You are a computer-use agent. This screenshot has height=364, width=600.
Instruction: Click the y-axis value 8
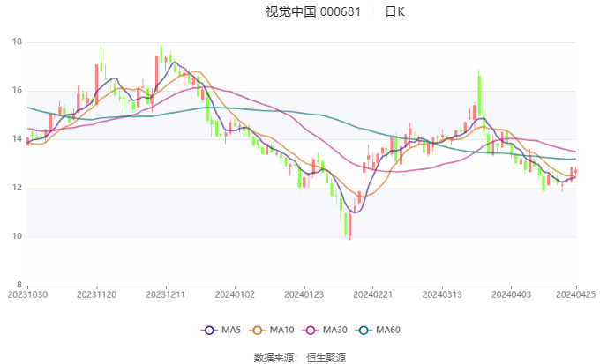pos(19,285)
